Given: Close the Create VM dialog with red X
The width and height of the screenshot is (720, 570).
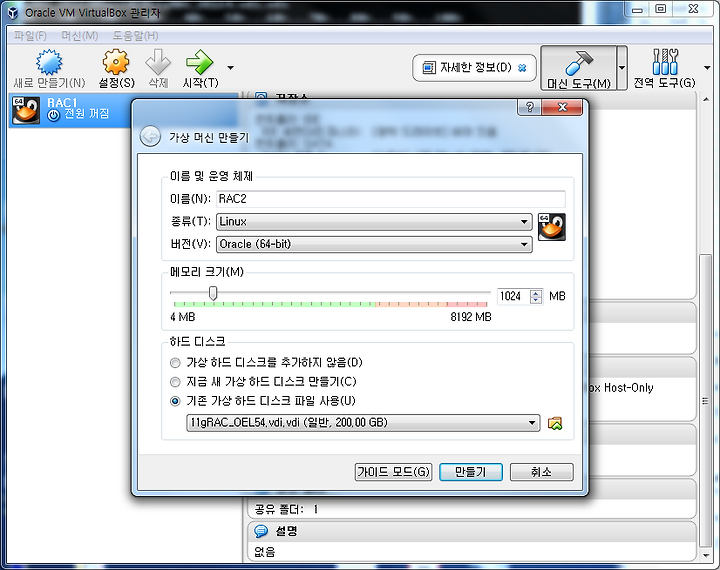Looking at the screenshot, I should (562, 107).
